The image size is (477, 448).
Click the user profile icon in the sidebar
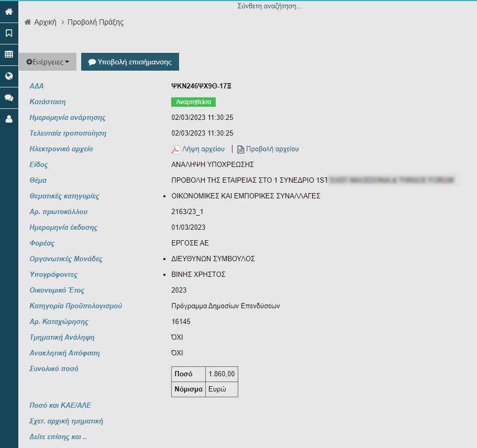pyautogui.click(x=9, y=119)
